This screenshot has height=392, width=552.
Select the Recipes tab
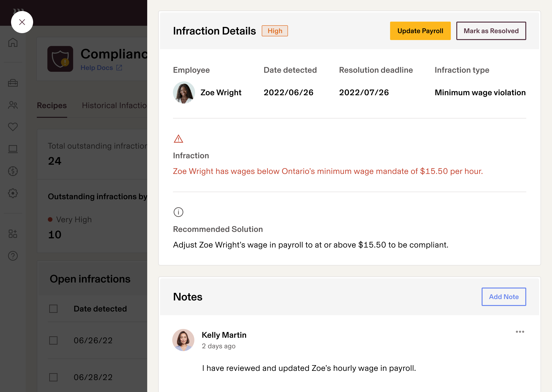coord(52,106)
